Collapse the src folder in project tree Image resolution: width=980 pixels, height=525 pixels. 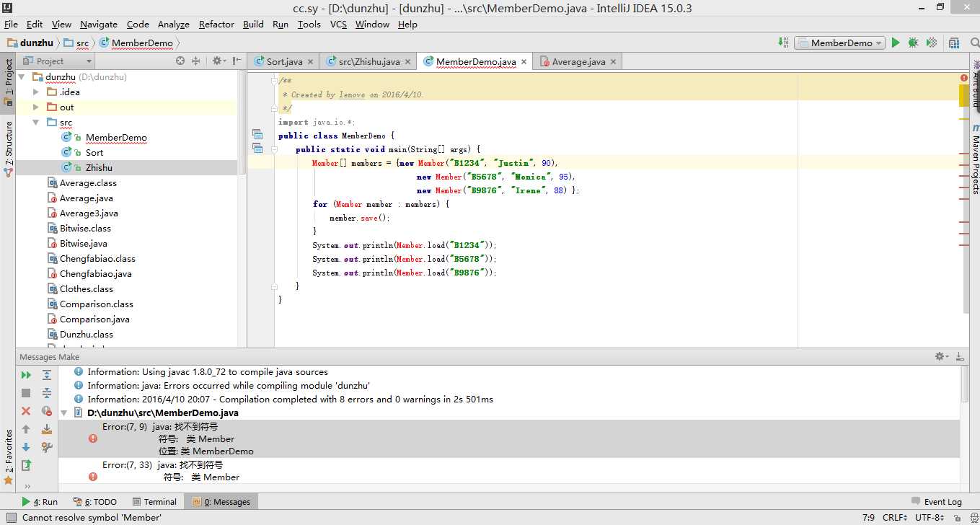point(36,123)
